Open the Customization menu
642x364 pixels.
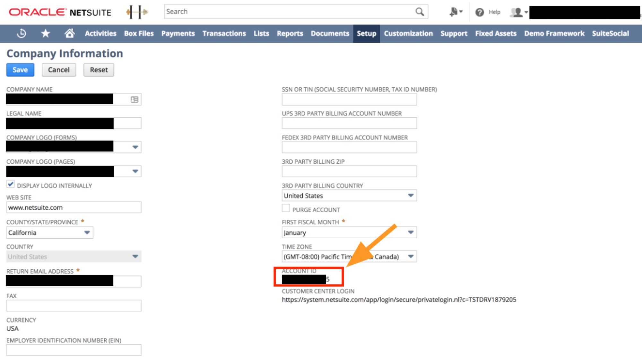tap(408, 33)
